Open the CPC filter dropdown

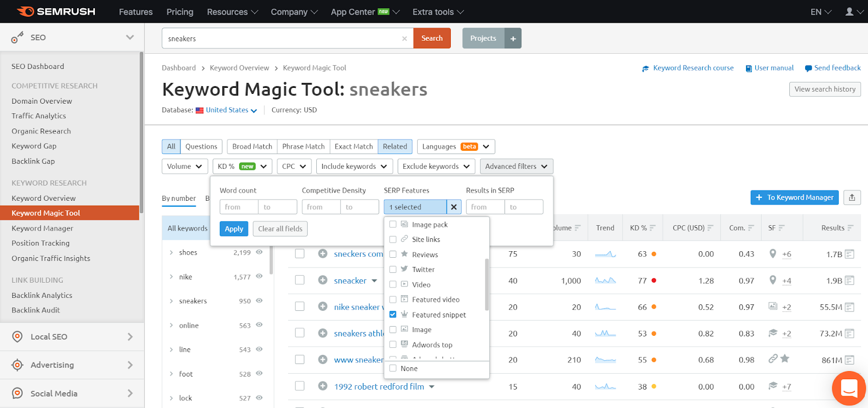click(294, 166)
